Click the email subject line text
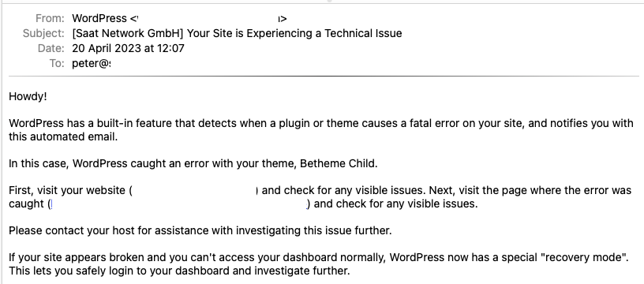644x284 pixels. click(x=237, y=33)
